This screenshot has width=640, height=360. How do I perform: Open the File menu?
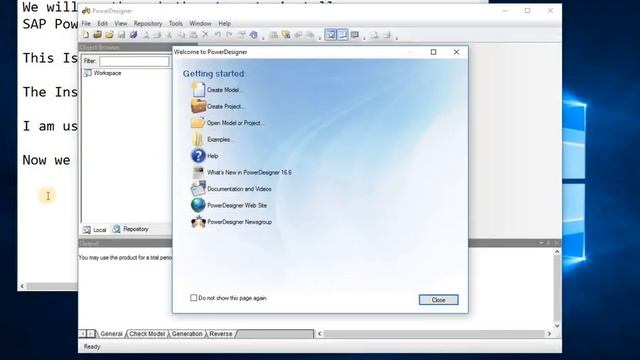click(86, 23)
